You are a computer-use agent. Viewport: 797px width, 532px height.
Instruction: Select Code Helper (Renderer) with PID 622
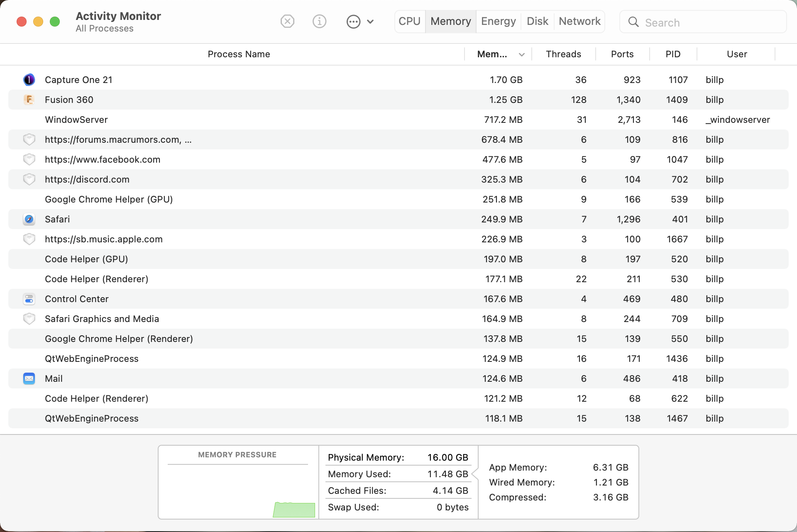click(x=398, y=398)
